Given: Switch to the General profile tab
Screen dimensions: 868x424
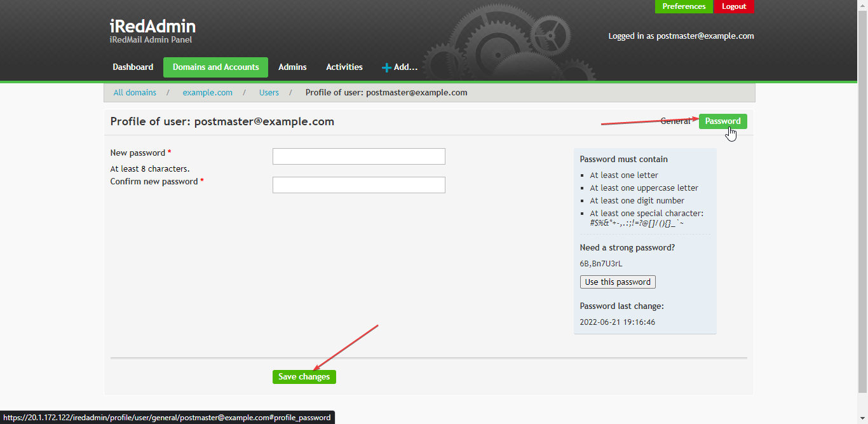Looking at the screenshot, I should pos(675,121).
